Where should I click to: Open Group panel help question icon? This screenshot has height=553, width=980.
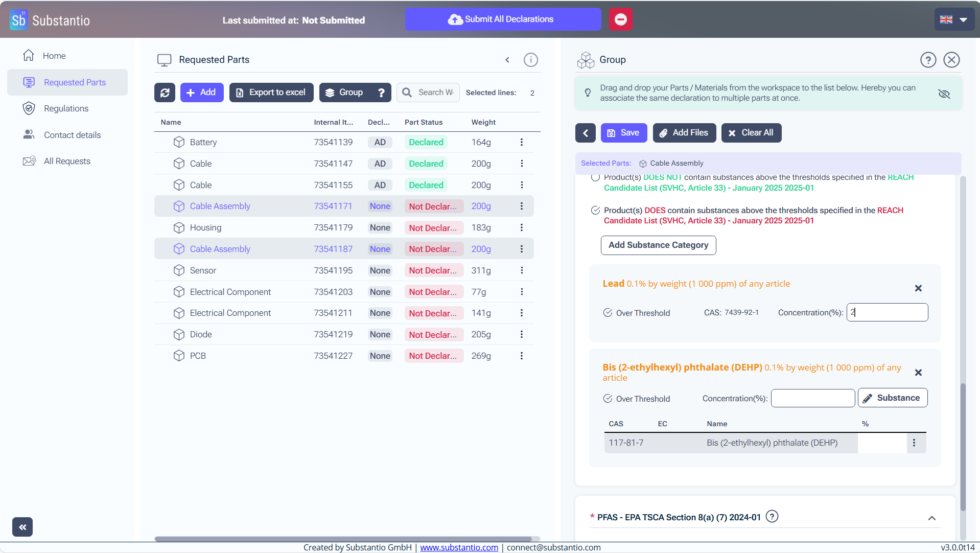928,60
